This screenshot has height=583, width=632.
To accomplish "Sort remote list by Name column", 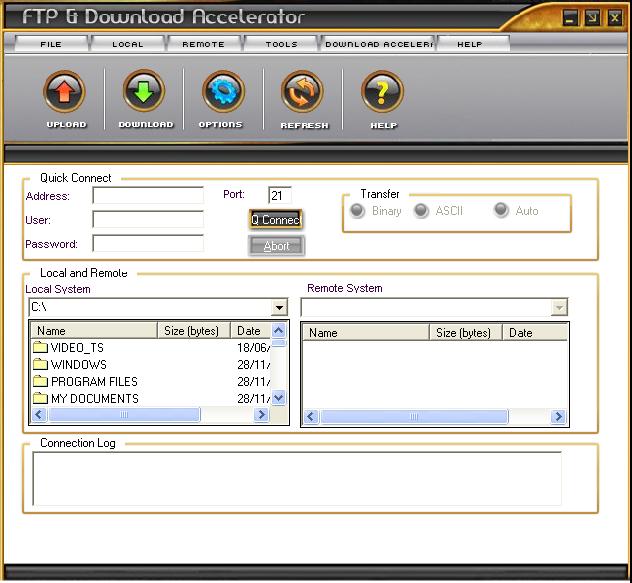I will point(366,333).
